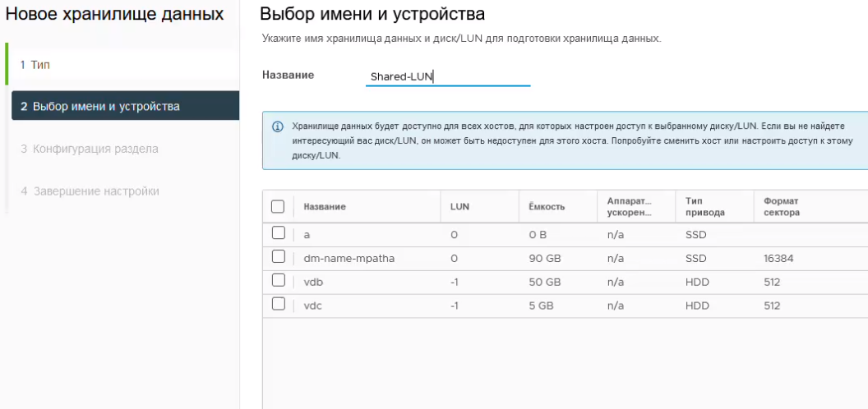The width and height of the screenshot is (868, 409).
Task: Toggle the select-all checkbox in table header
Action: (278, 206)
